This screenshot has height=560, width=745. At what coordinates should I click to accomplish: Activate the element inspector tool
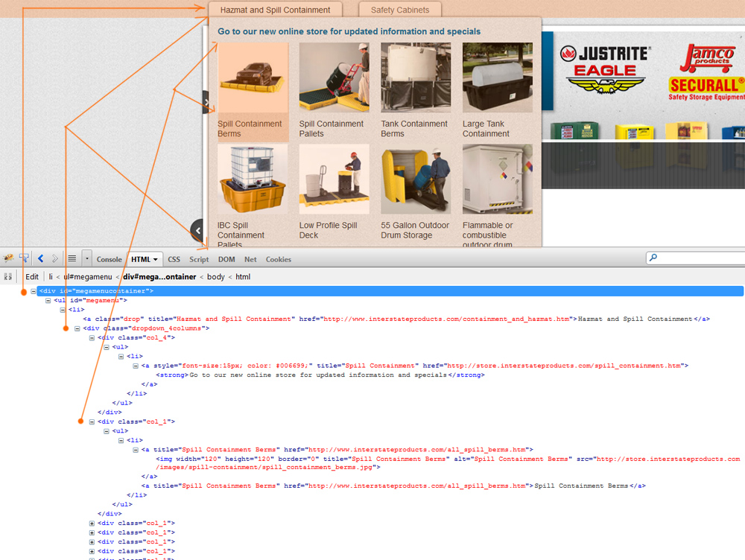tap(24, 258)
